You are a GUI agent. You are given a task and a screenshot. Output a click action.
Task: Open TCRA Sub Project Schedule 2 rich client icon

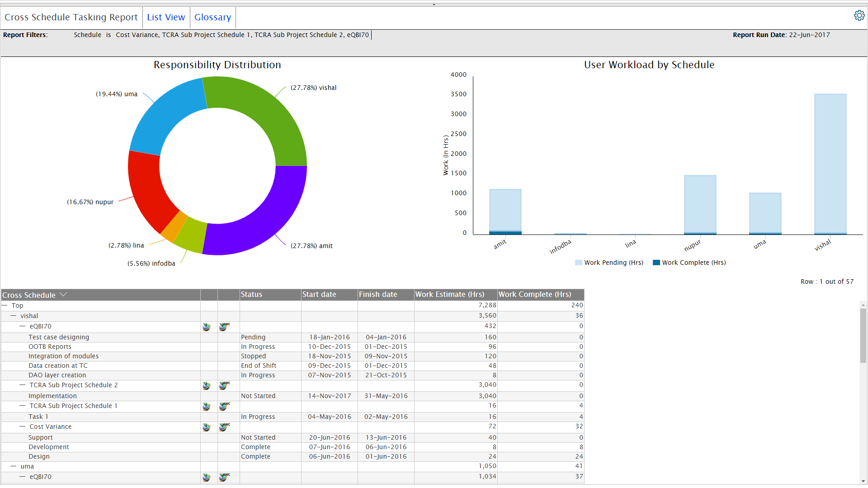pos(207,385)
